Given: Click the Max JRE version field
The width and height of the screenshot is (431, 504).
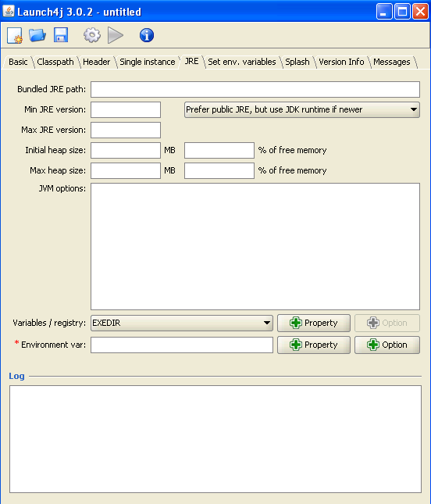Looking at the screenshot, I should click(126, 130).
